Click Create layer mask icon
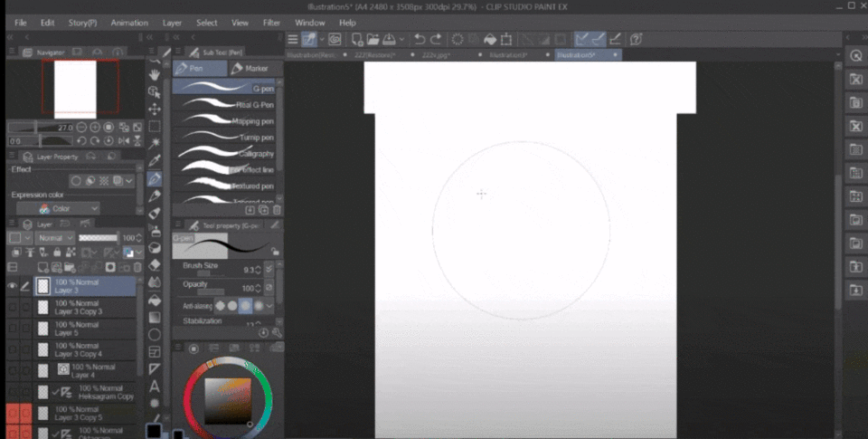This screenshot has height=439, width=868. tap(110, 267)
